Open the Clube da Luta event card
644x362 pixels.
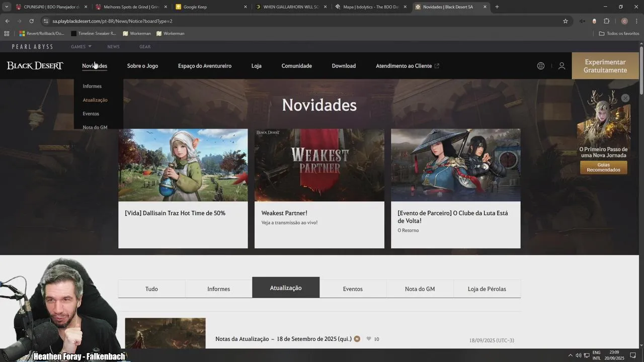(x=456, y=189)
